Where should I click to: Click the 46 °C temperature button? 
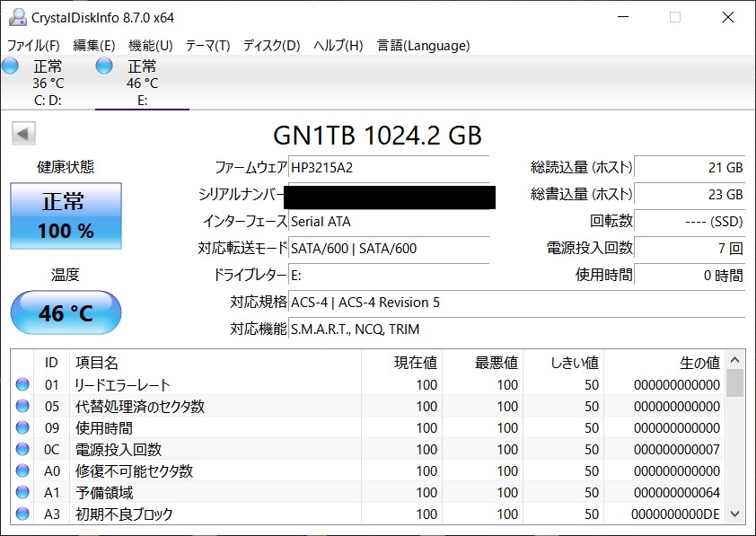point(66,312)
